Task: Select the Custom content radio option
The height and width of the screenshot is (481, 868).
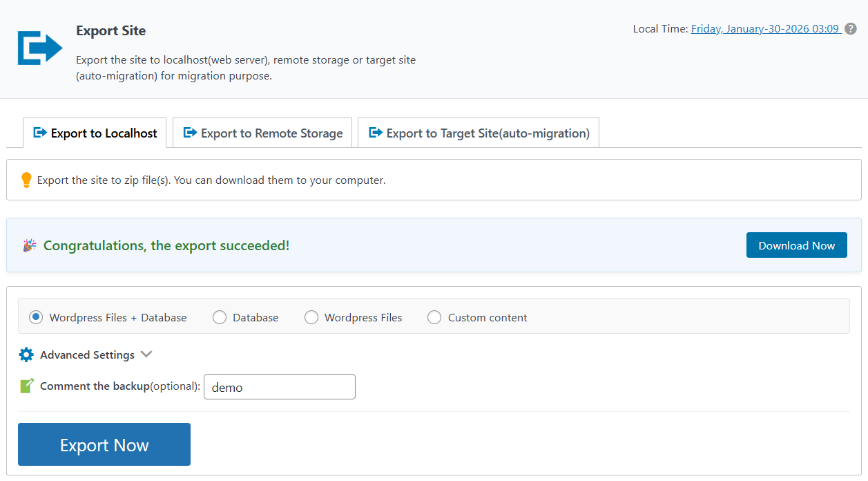Action: point(434,317)
